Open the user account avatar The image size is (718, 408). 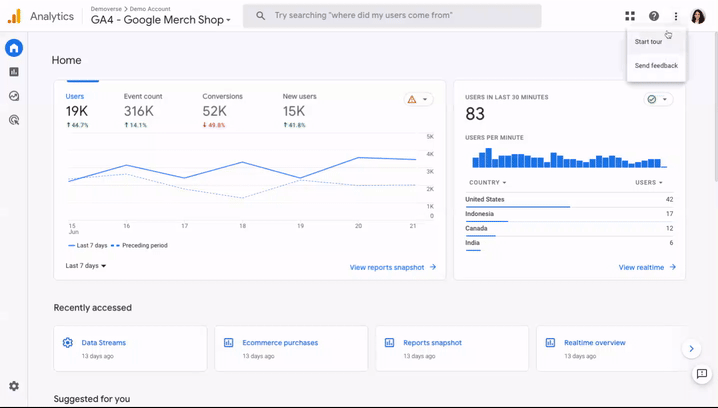698,16
